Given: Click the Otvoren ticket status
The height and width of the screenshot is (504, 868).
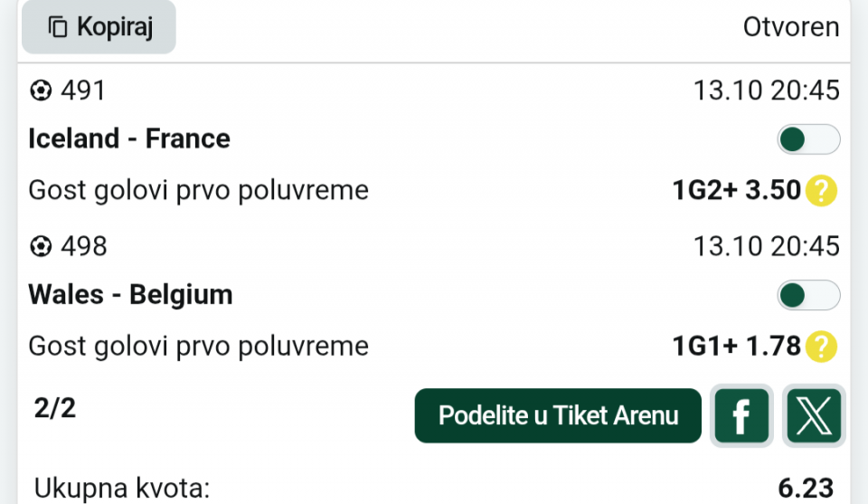Looking at the screenshot, I should point(791,27).
